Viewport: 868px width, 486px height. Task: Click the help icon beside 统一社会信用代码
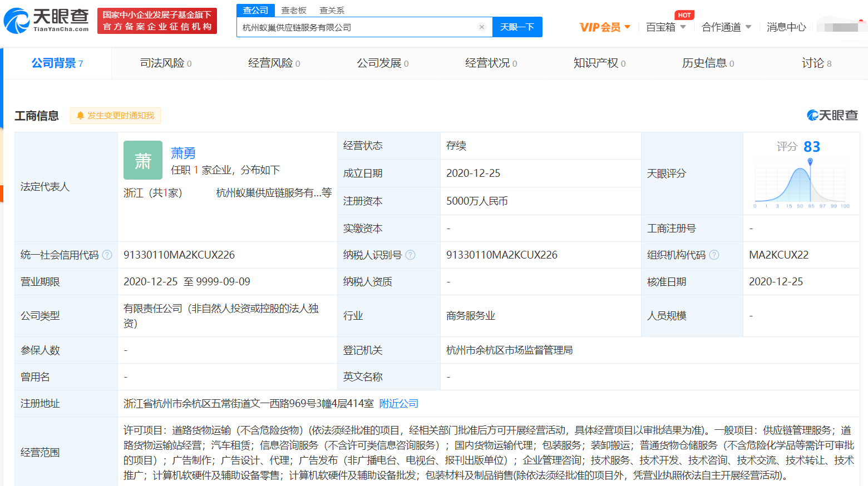[107, 255]
